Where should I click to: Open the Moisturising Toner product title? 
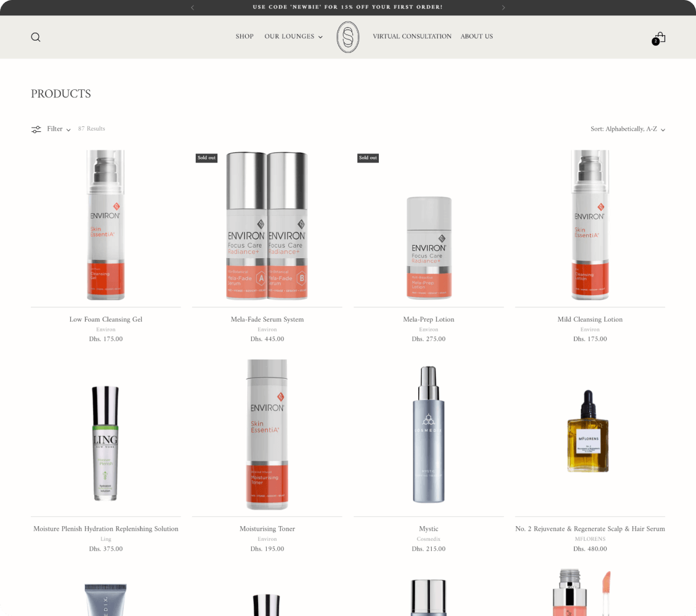pos(267,529)
